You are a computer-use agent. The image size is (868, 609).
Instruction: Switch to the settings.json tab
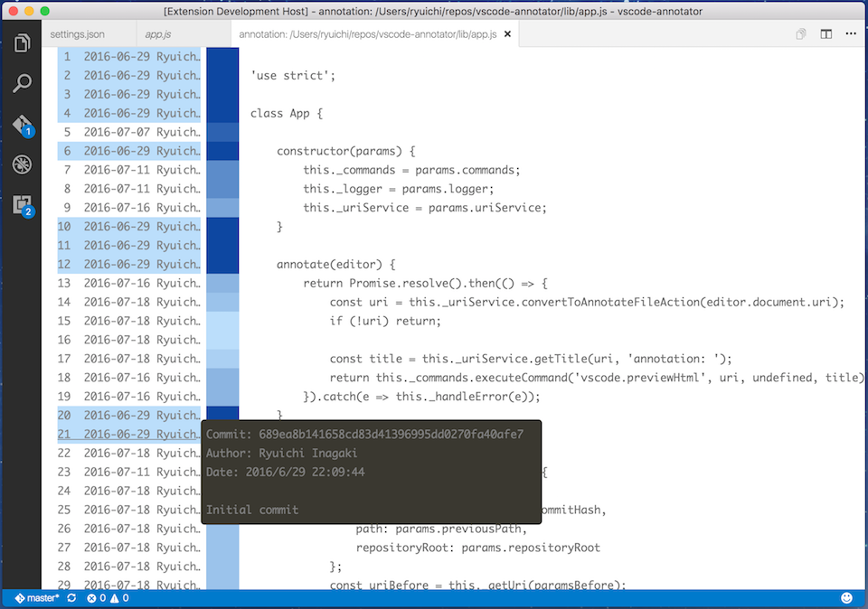point(80,33)
